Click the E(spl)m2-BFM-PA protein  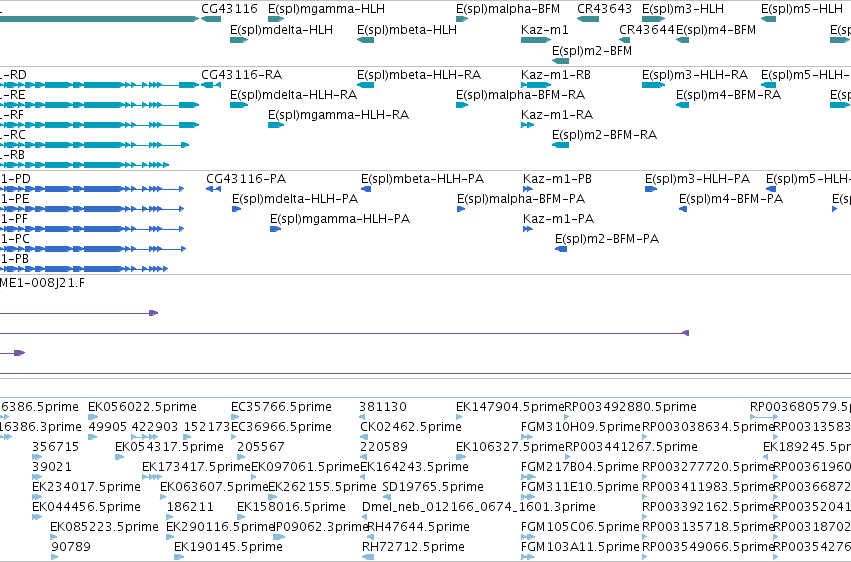pyautogui.click(x=561, y=249)
